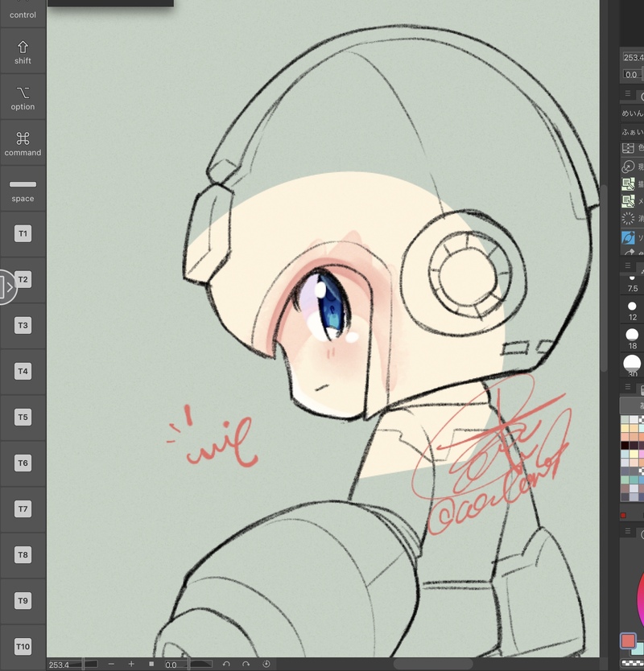644x671 pixels.
Task: Select the めいん sub tool group tab
Action: (x=633, y=113)
